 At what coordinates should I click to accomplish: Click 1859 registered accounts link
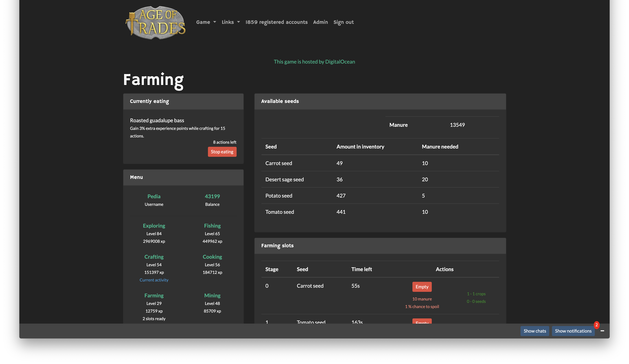tap(276, 22)
